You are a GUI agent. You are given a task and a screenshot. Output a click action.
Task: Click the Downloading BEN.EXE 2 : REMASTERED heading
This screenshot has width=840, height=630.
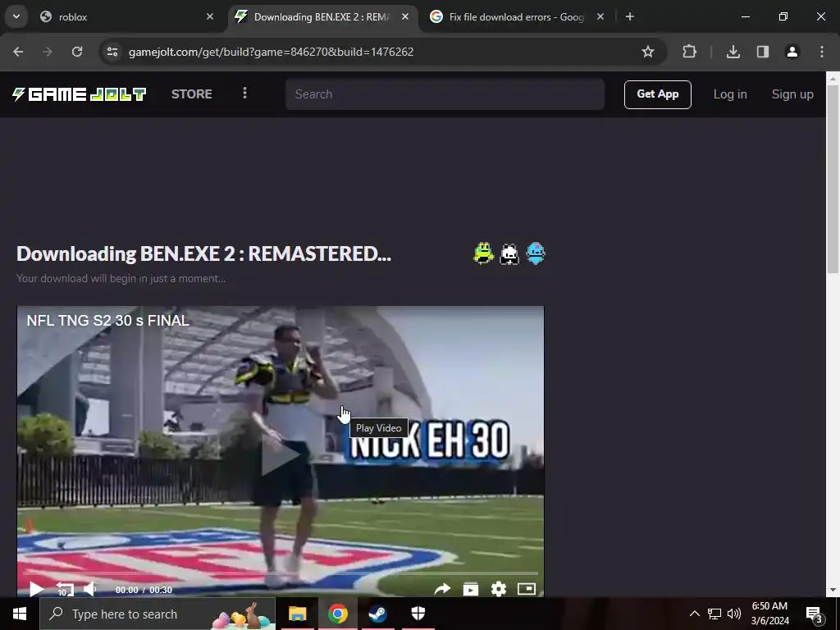click(x=203, y=253)
